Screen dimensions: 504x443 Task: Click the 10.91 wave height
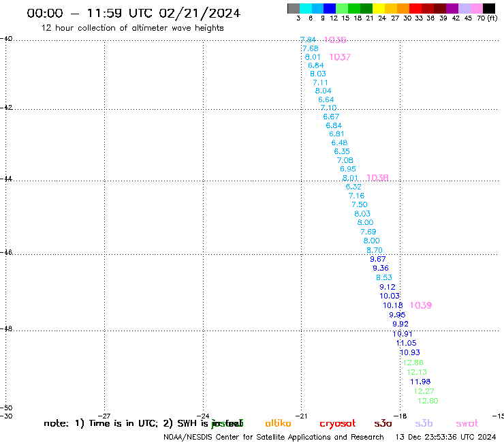click(403, 334)
